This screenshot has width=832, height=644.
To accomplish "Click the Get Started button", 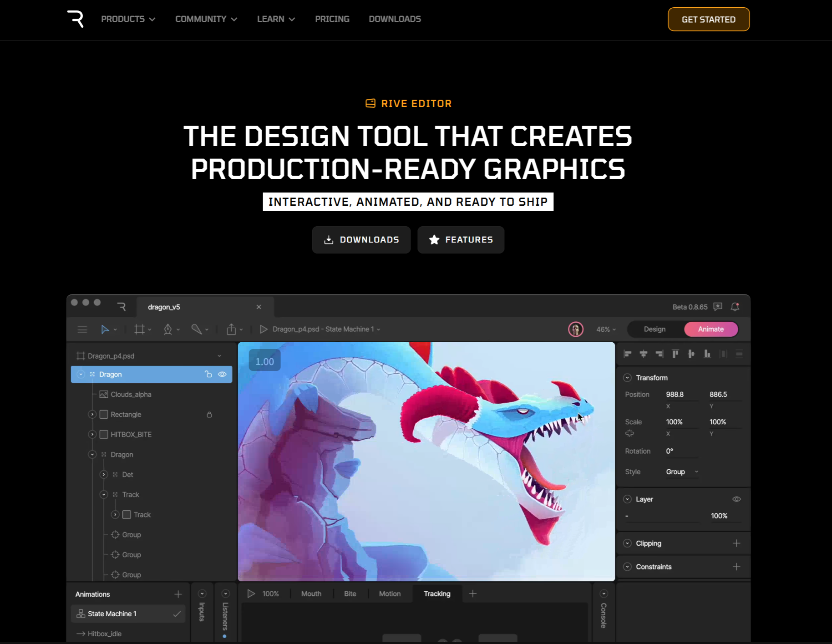I will coord(708,20).
